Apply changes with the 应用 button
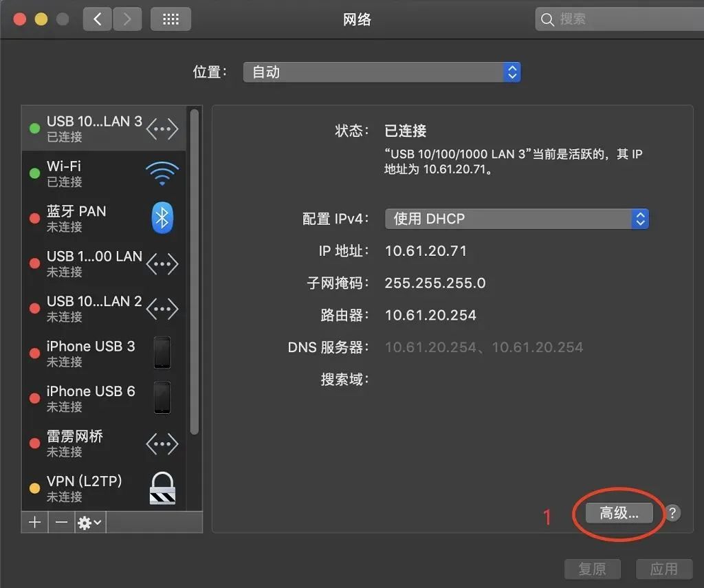The height and width of the screenshot is (588, 704). 664,569
